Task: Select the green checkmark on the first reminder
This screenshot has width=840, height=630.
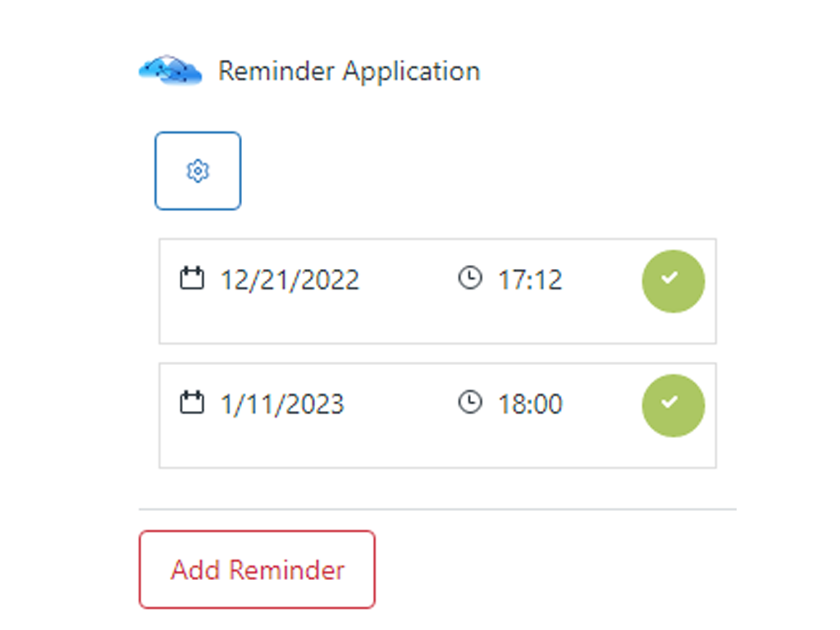Action: (673, 281)
